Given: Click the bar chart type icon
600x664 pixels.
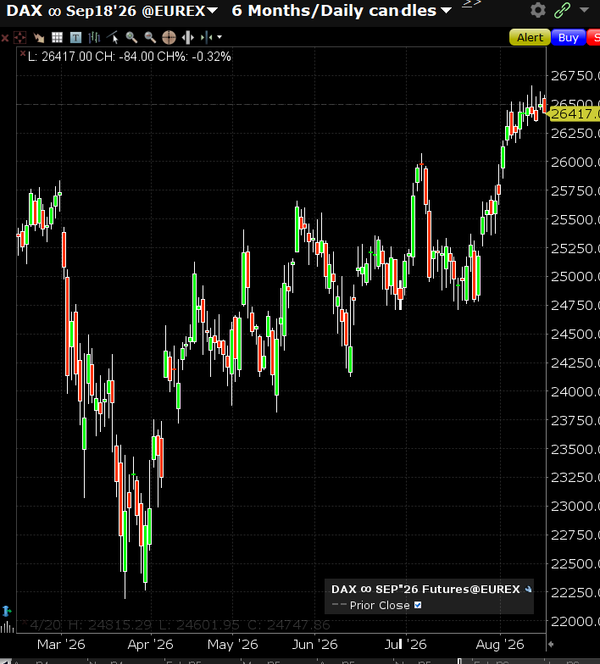Looking at the screenshot, I should tap(94, 38).
